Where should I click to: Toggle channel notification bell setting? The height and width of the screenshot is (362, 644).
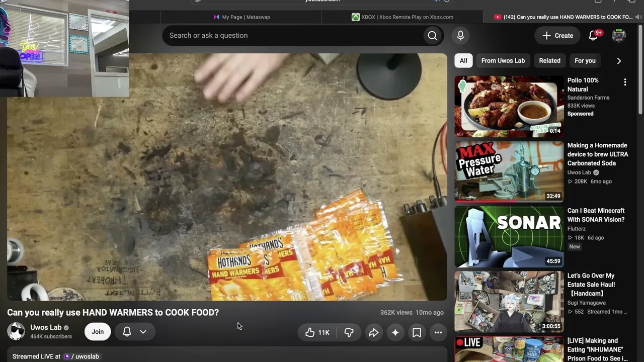[127, 332]
